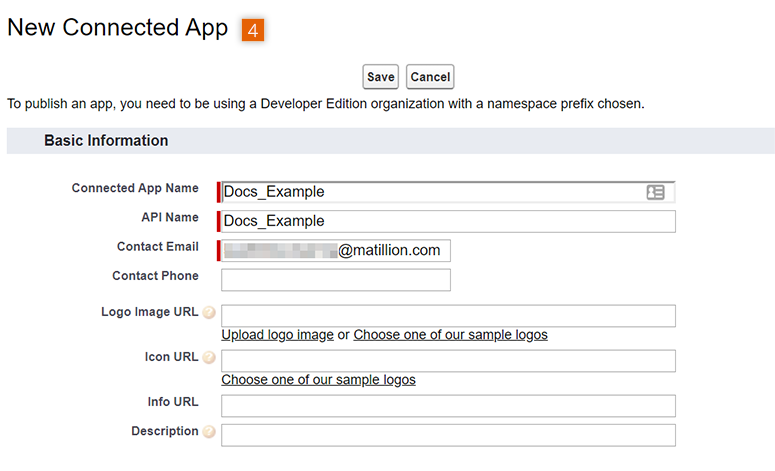
Task: Focus the Logo Image URL field
Action: [x=448, y=316]
